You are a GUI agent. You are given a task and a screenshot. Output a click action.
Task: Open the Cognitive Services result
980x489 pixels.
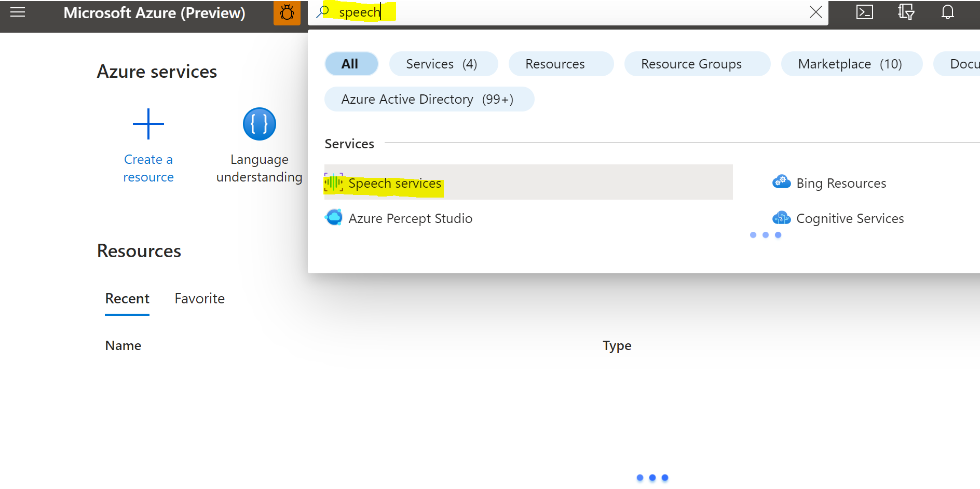[850, 218]
